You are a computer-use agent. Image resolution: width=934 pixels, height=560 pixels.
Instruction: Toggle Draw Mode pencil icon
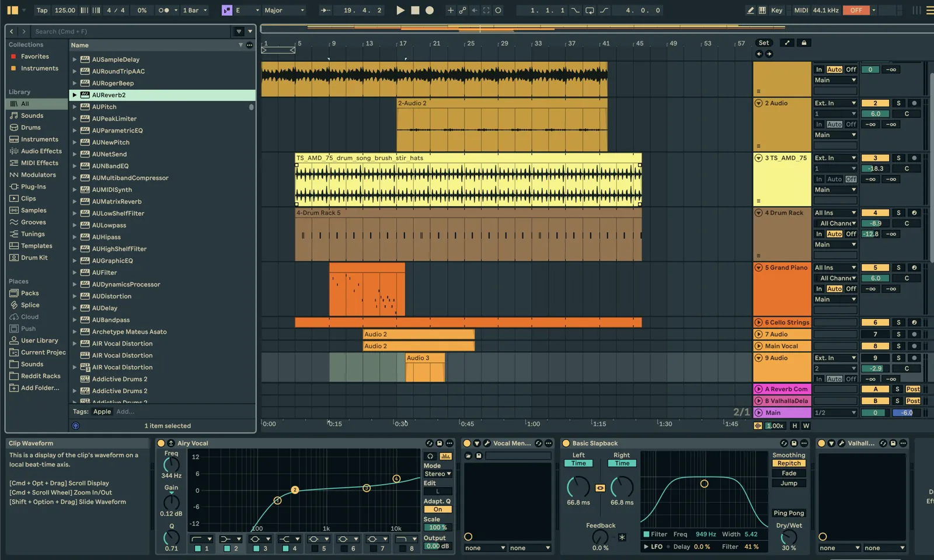point(750,10)
